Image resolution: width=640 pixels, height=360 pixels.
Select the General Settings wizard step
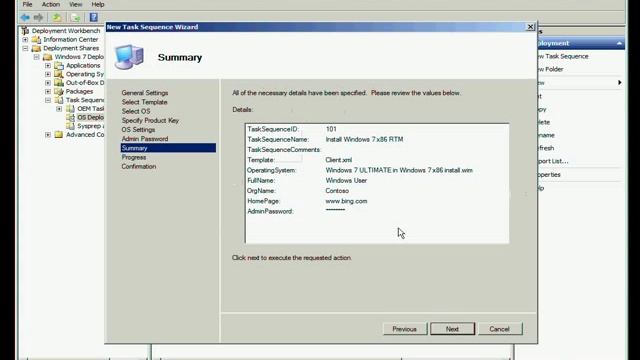pos(144,93)
